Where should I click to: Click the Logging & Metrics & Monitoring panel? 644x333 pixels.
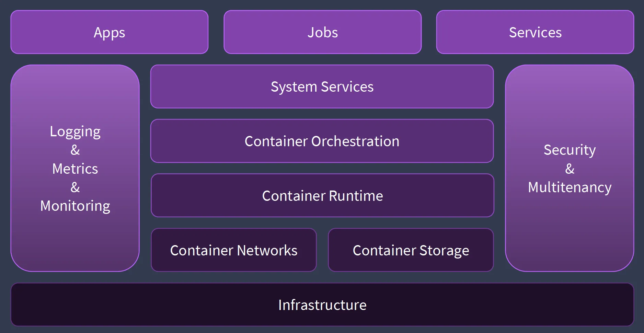[x=75, y=168]
